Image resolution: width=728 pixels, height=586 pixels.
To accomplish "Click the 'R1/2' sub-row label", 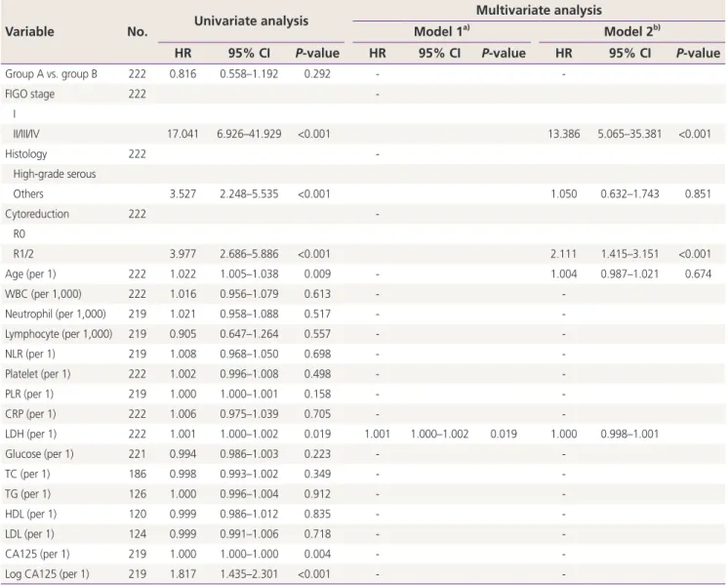I will tap(23, 254).
